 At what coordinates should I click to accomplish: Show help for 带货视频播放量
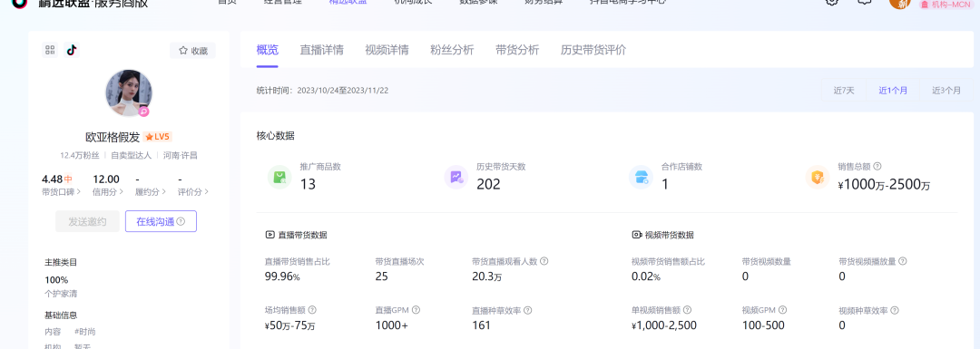click(x=903, y=262)
